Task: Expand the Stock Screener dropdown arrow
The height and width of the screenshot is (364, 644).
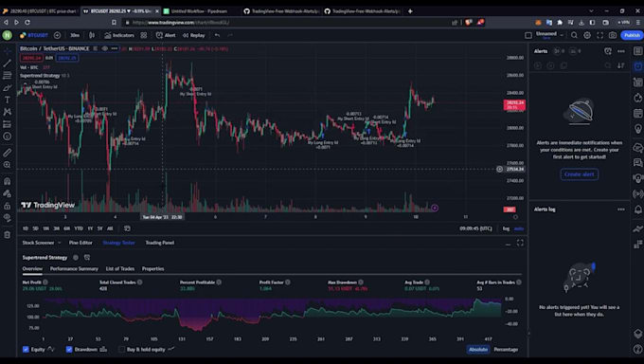Action: 59,243
